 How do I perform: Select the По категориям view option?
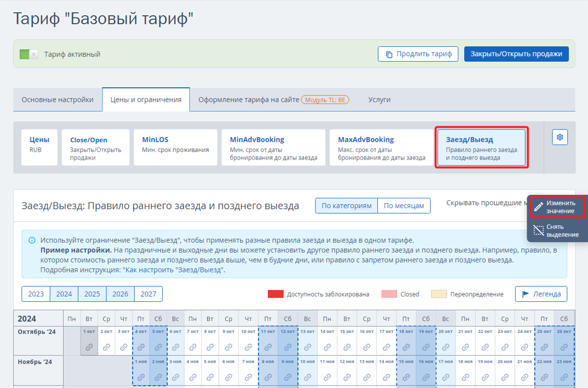pos(346,206)
